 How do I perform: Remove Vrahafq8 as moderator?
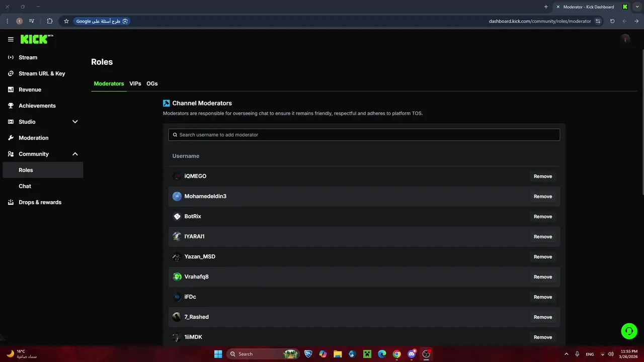pyautogui.click(x=543, y=277)
